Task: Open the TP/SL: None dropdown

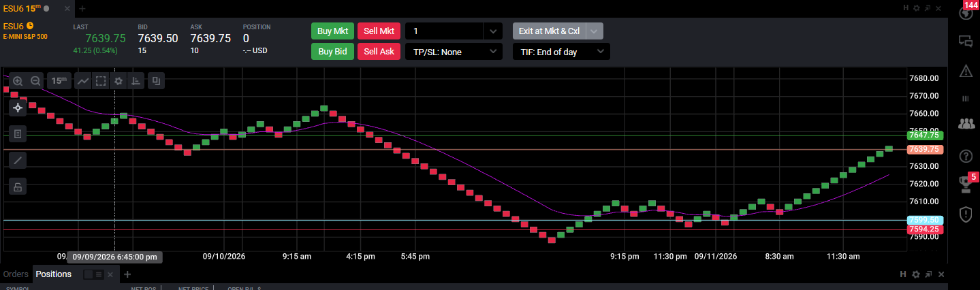Action: tap(454, 52)
